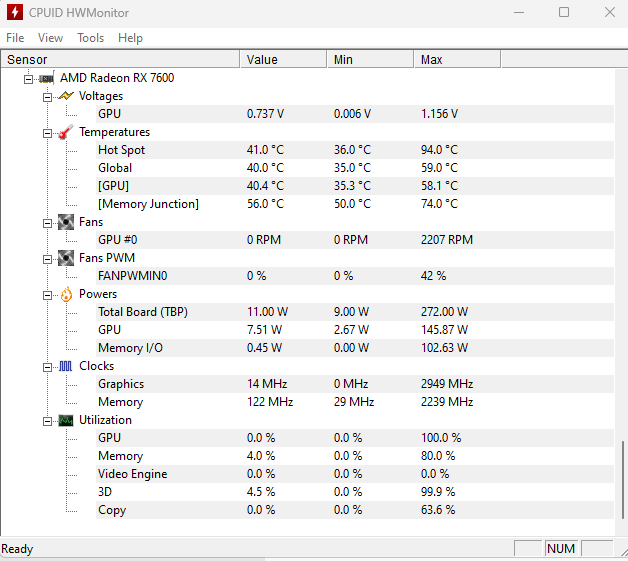Click the Value column header

coord(284,60)
